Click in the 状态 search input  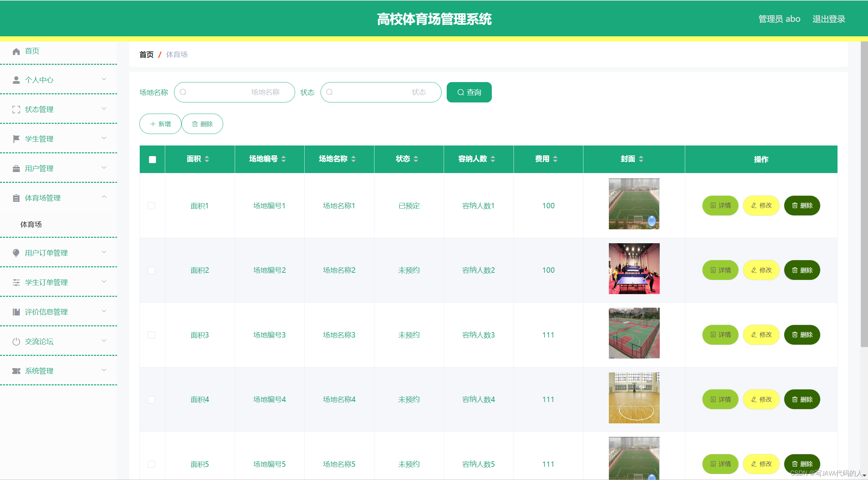point(381,92)
